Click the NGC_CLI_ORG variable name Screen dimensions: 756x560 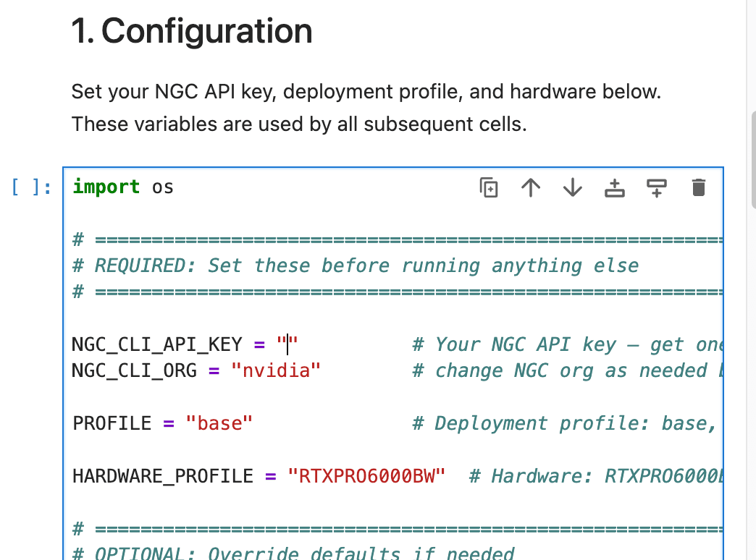(134, 370)
